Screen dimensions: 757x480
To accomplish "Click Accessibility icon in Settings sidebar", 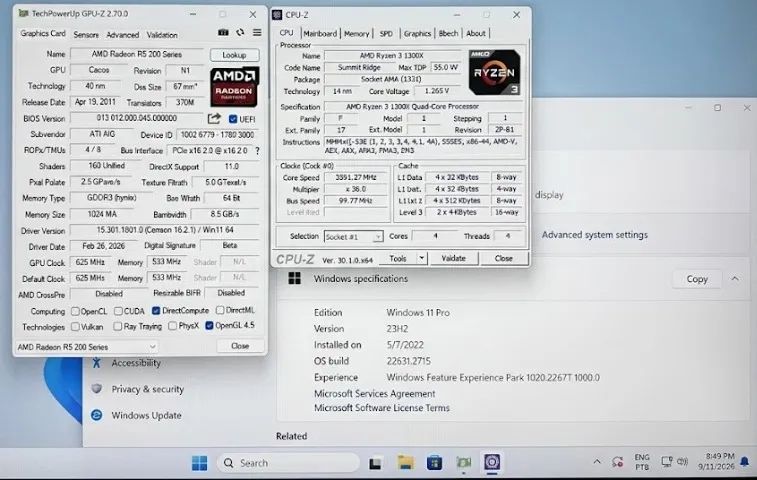I will coord(97,363).
